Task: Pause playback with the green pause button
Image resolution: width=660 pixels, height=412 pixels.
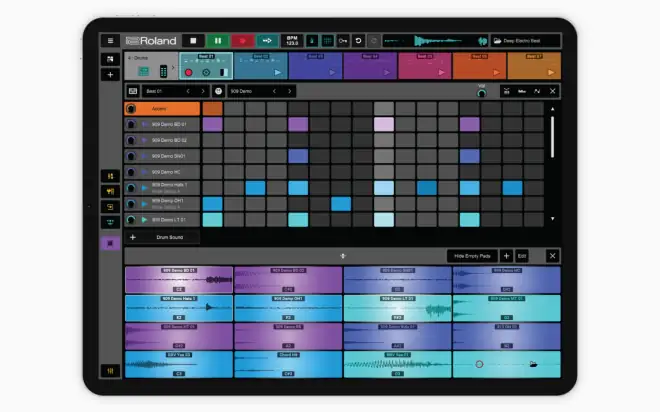Action: pos(218,41)
